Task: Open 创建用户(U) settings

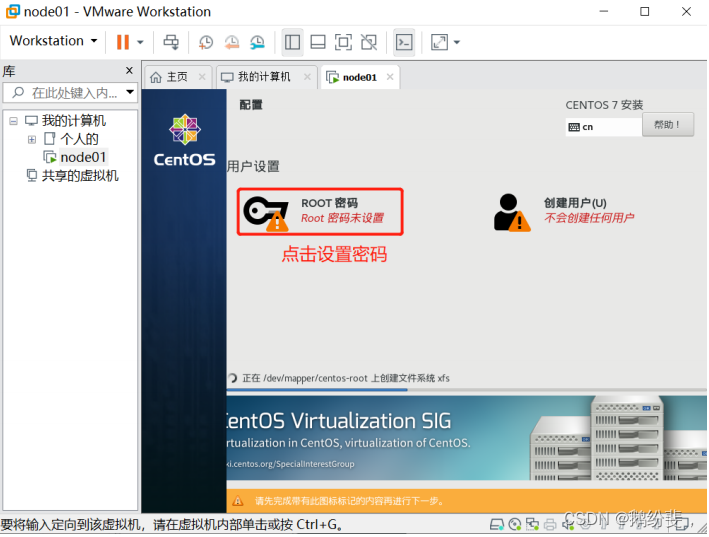Action: (x=565, y=212)
